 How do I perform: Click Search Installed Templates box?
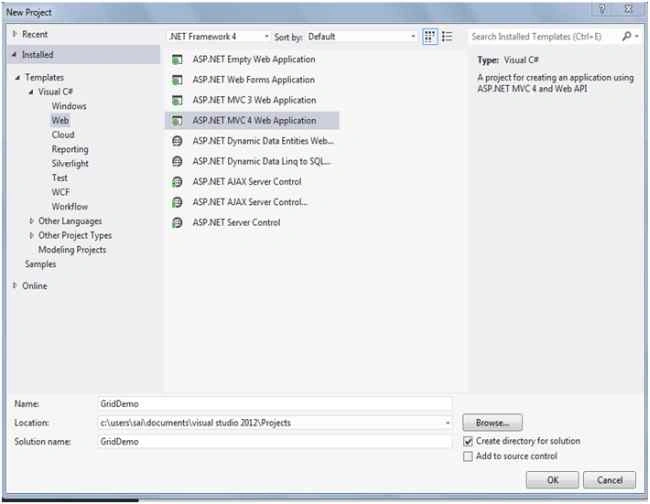pyautogui.click(x=544, y=36)
